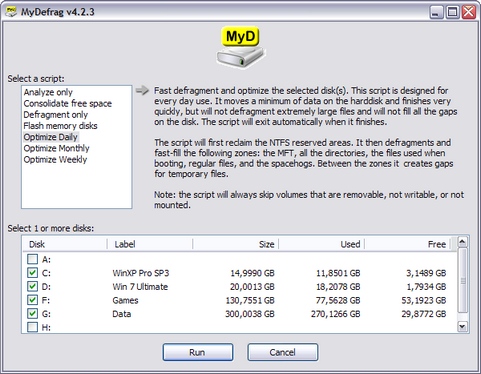Image resolution: width=481 pixels, height=374 pixels.
Task: Click the MyDefrag title bar icon
Action: (11, 12)
